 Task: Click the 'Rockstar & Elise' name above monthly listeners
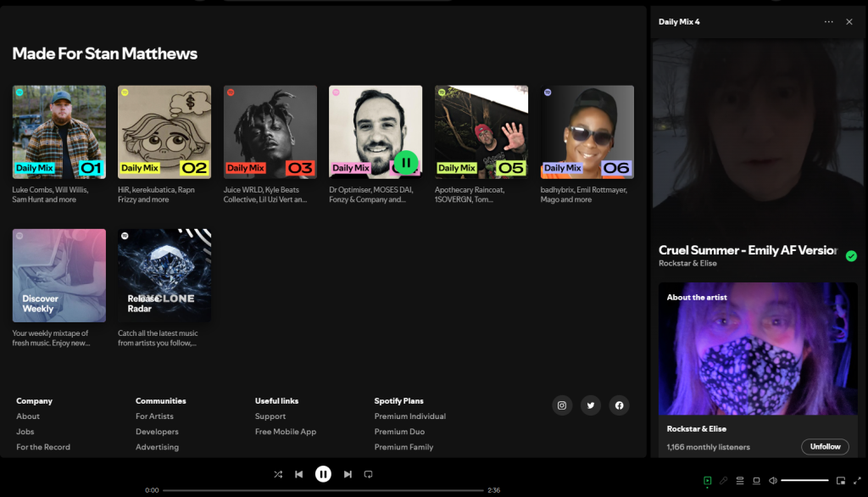(x=697, y=429)
